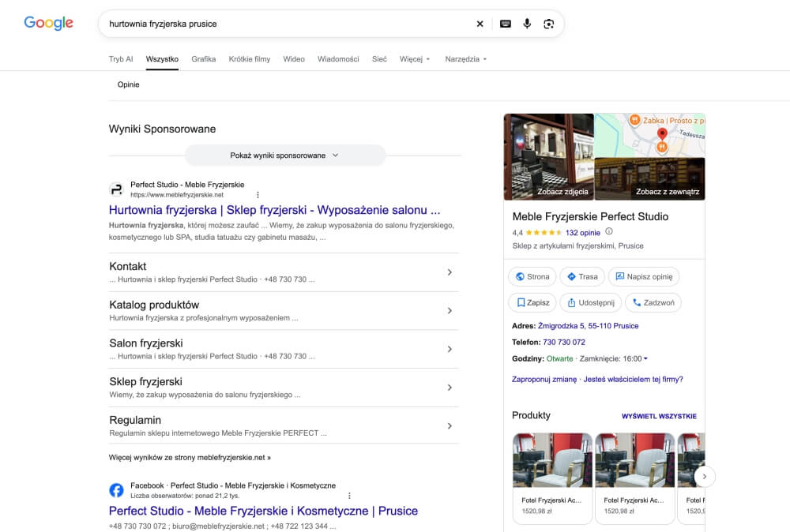Clear the search query with the X icon

pyautogui.click(x=480, y=24)
